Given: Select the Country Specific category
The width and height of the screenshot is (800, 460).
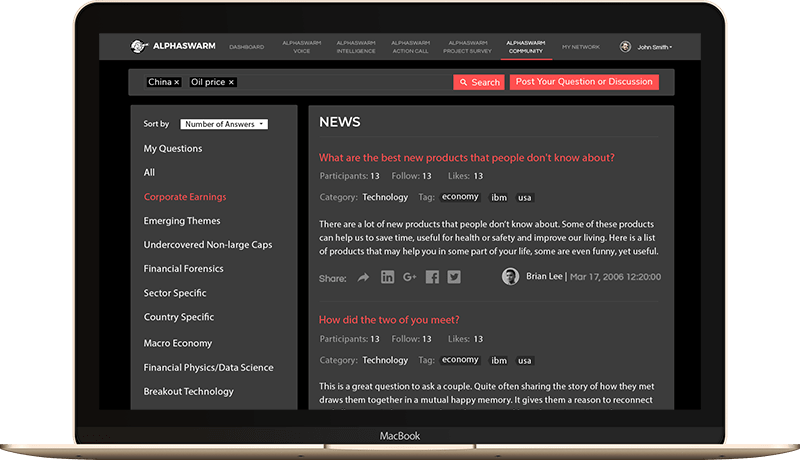Looking at the screenshot, I should tap(179, 317).
